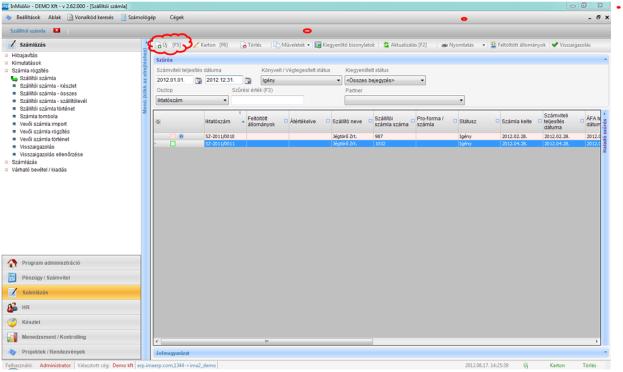Image resolution: width=623 pixels, height=372 pixels.
Task: Click the Program adminisztráció house icon
Action: 12,263
